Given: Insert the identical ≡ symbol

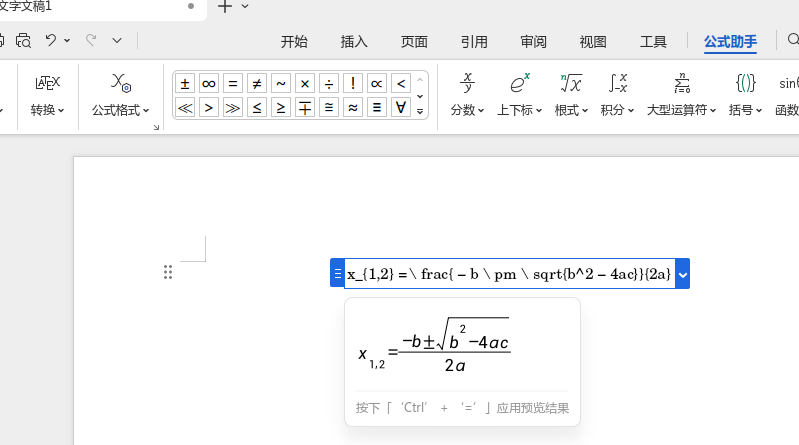Looking at the screenshot, I should pyautogui.click(x=377, y=108).
